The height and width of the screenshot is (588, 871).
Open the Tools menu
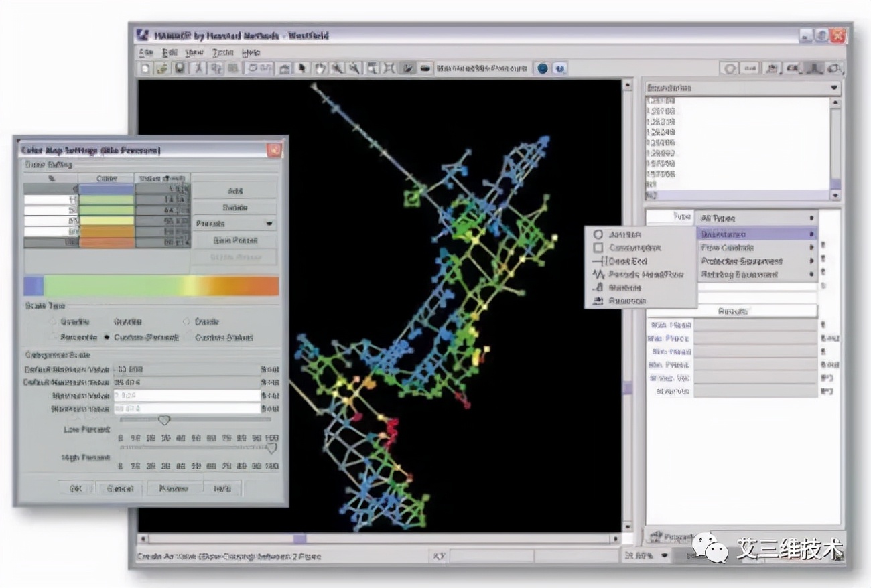(x=222, y=52)
